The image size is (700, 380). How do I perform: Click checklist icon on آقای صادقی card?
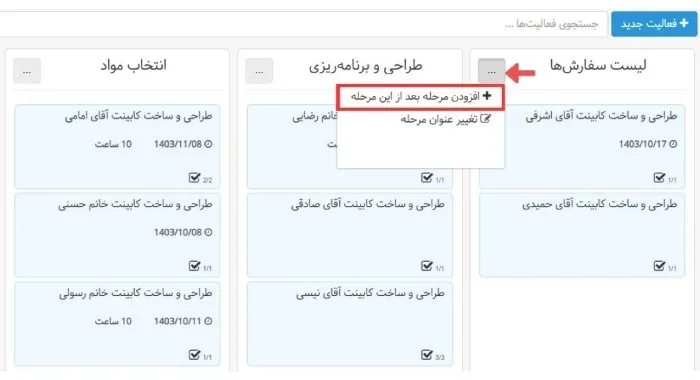(x=427, y=266)
